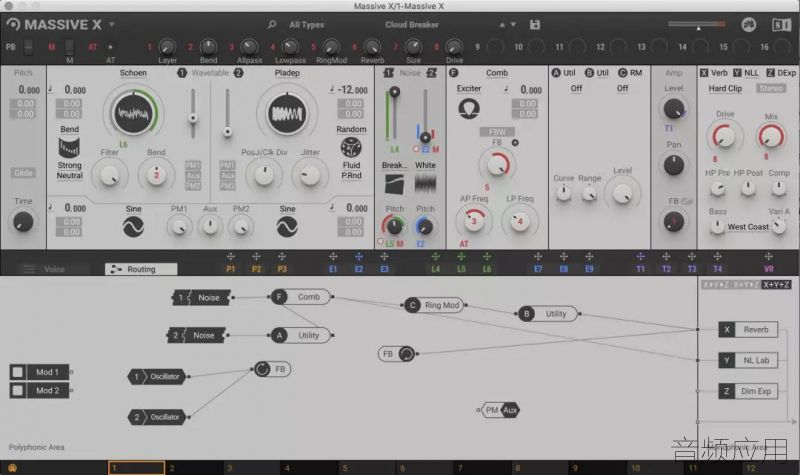The width and height of the screenshot is (800, 475).
Task: Switch to the Routing tab
Action: click(141, 269)
